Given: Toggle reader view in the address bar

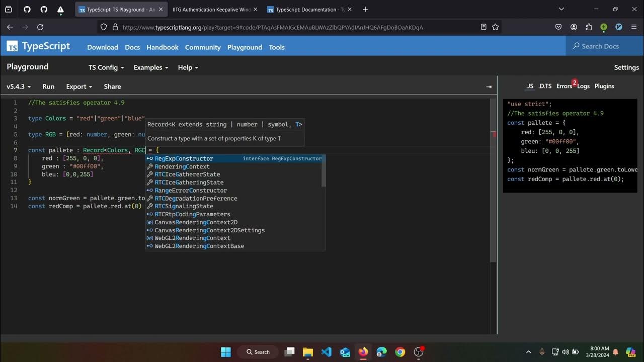Looking at the screenshot, I should (484, 27).
